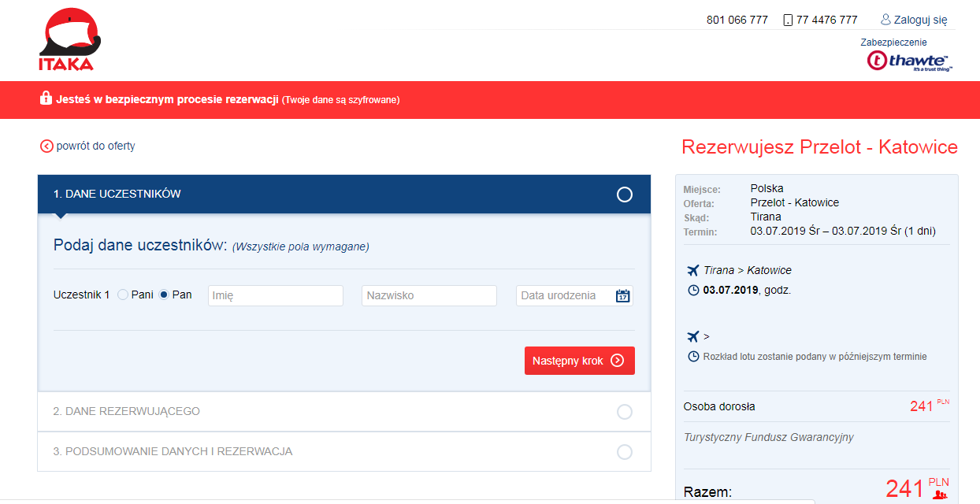Click the Osoba dorosła price 241 PLN
Viewport: 980px width, 504px height.
pos(930,406)
